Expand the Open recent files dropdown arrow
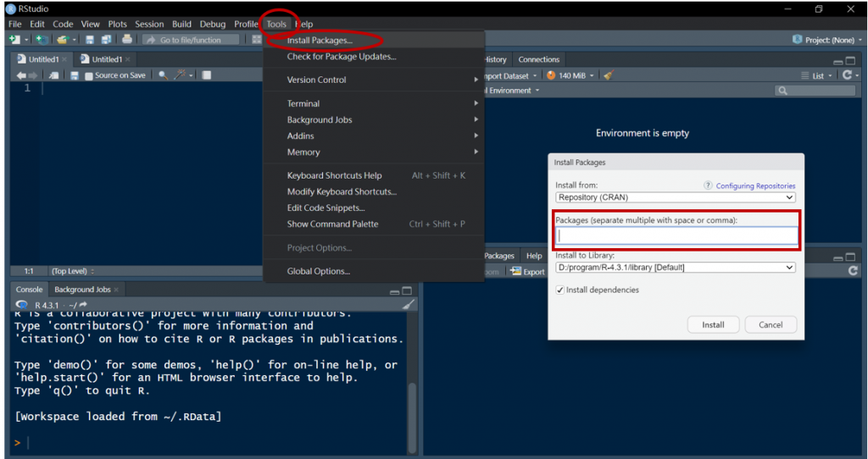This screenshot has width=868, height=459. point(74,41)
